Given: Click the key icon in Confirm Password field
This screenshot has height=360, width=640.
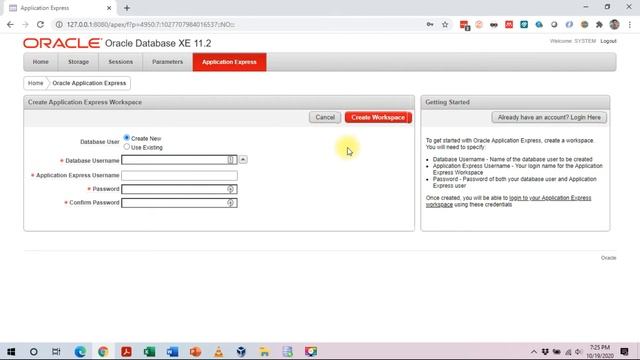Looking at the screenshot, I should (x=231, y=203).
